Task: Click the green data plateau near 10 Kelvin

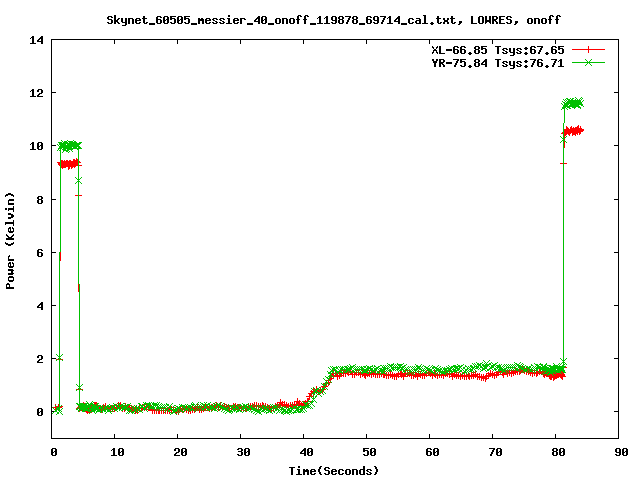Action: pos(69,146)
